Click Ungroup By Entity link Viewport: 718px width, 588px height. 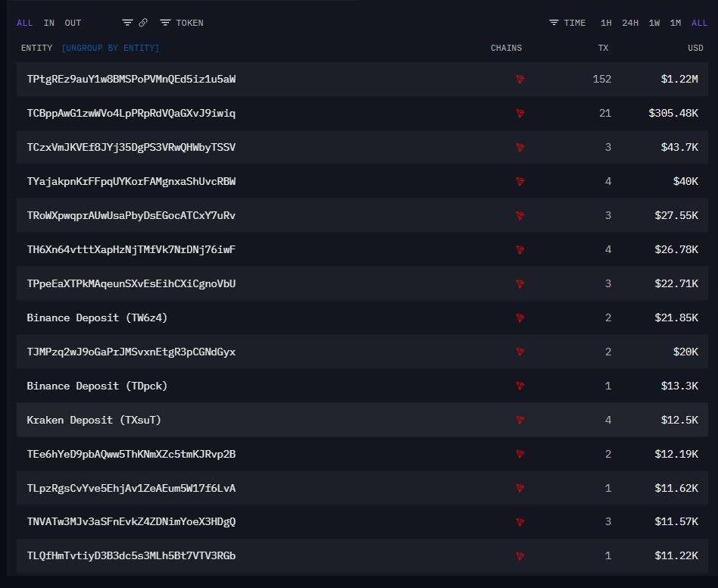click(111, 48)
